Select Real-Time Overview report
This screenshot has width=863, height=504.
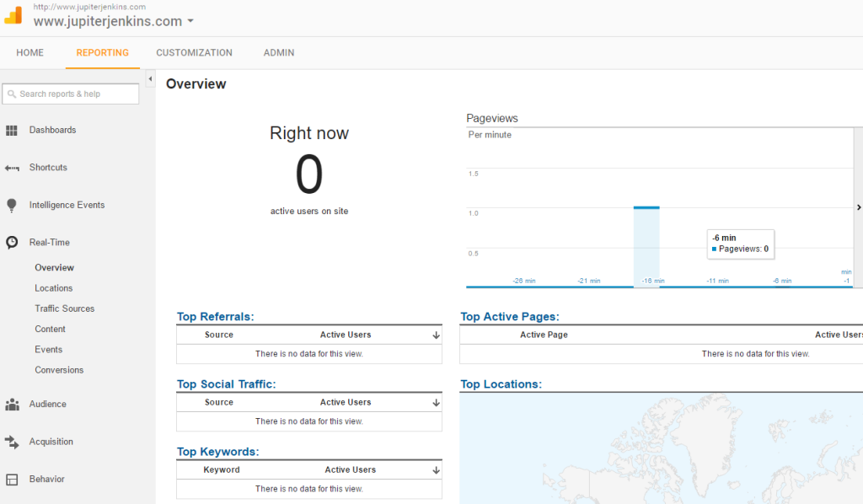pyautogui.click(x=55, y=267)
